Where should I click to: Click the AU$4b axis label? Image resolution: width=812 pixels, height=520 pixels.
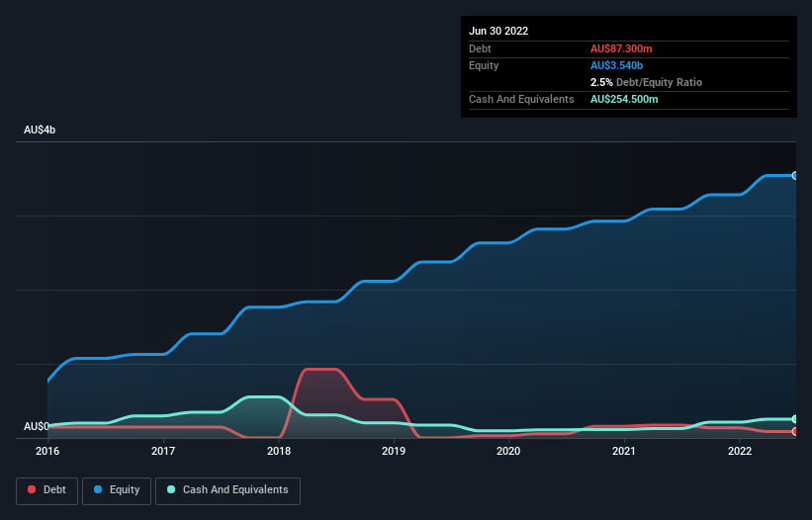tap(40, 130)
